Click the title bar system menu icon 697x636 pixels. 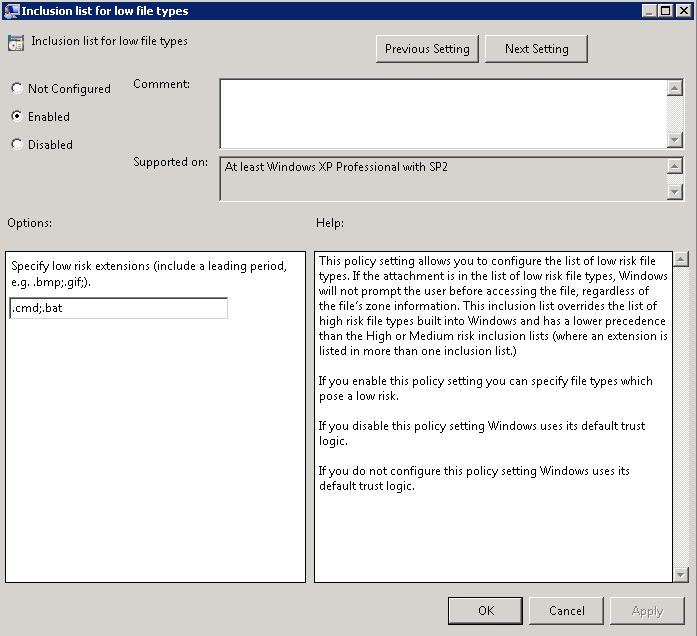[11, 11]
